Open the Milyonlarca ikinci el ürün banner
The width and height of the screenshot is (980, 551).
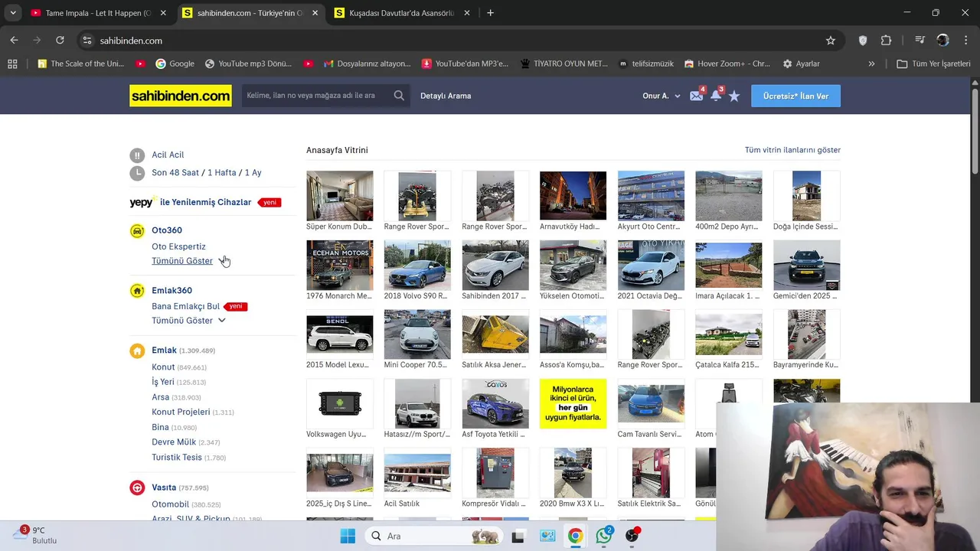573,403
